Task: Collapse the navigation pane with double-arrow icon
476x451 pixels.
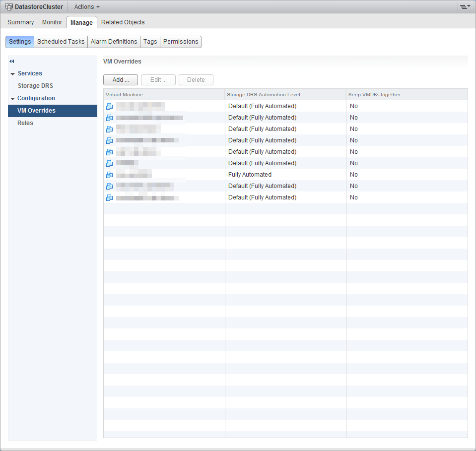Action: [x=12, y=61]
